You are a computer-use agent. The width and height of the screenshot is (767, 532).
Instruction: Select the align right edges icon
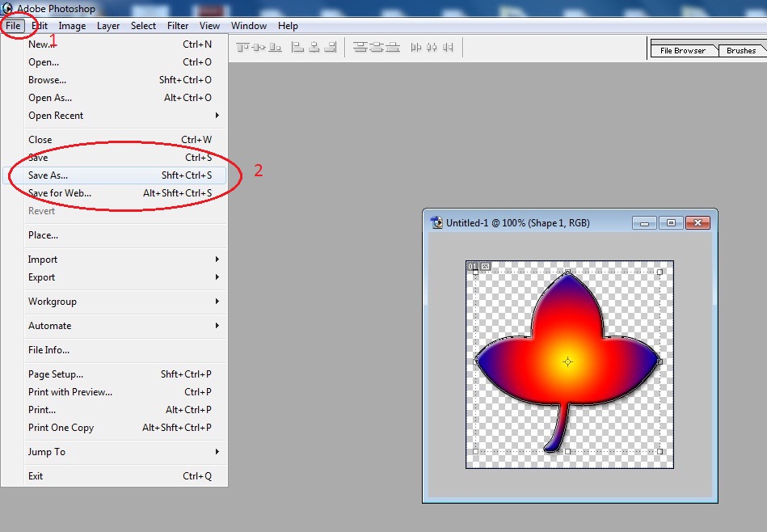330,46
